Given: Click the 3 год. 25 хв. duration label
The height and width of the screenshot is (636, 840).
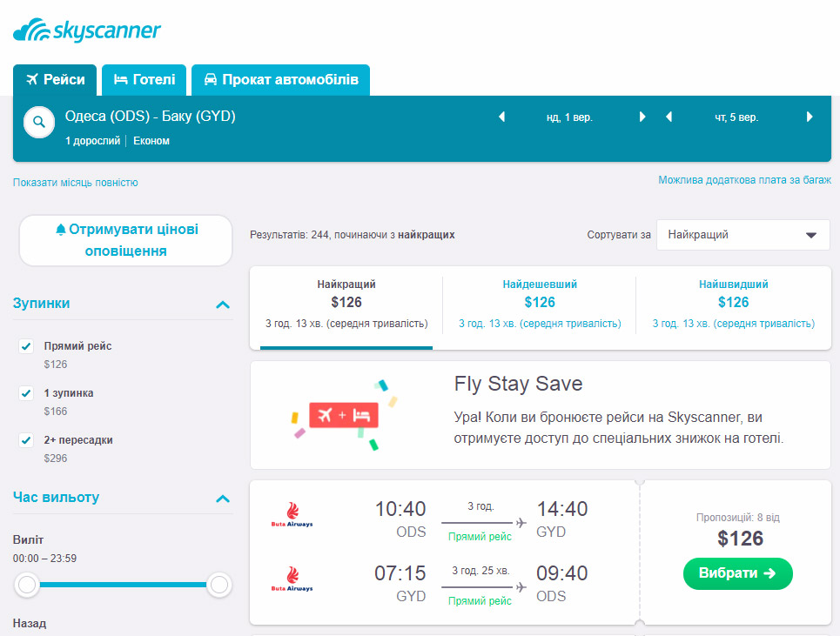Looking at the screenshot, I should pyautogui.click(x=480, y=571).
